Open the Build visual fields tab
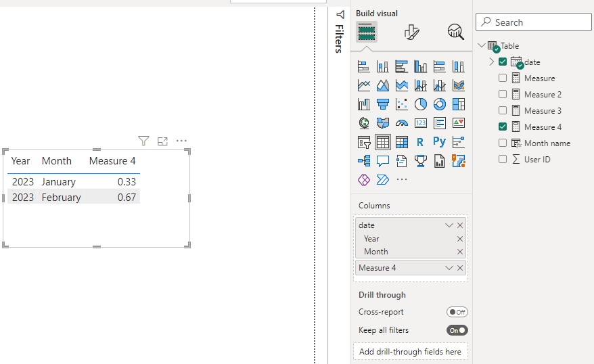This screenshot has width=594, height=364. click(366, 32)
